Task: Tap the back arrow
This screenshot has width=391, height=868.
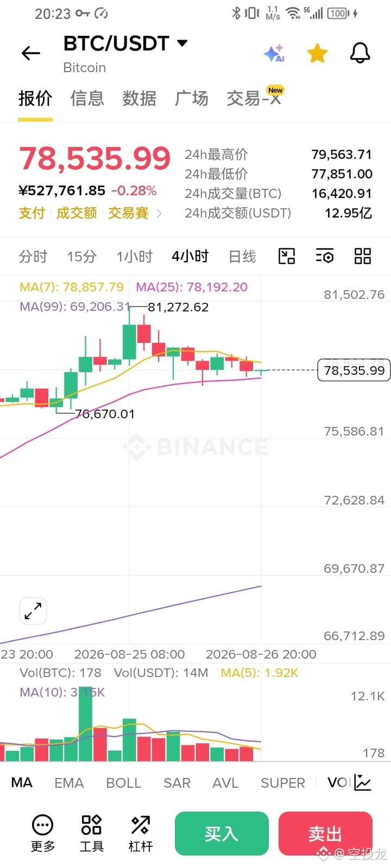Action: [31, 53]
